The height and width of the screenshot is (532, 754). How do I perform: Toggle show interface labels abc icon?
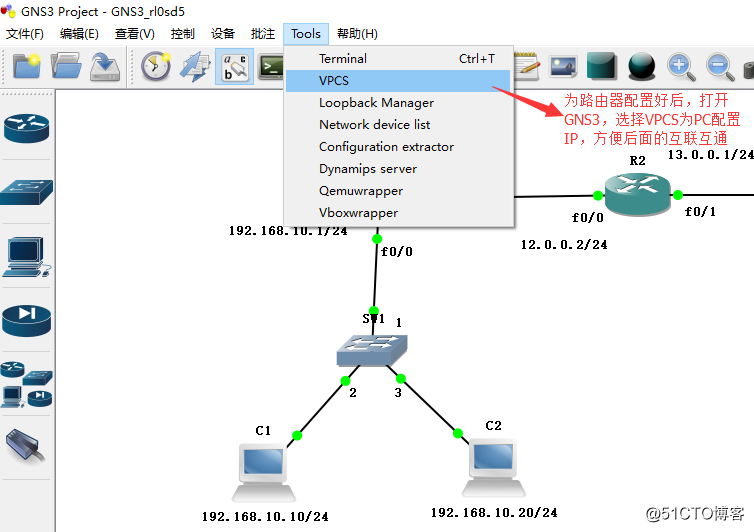pos(235,66)
